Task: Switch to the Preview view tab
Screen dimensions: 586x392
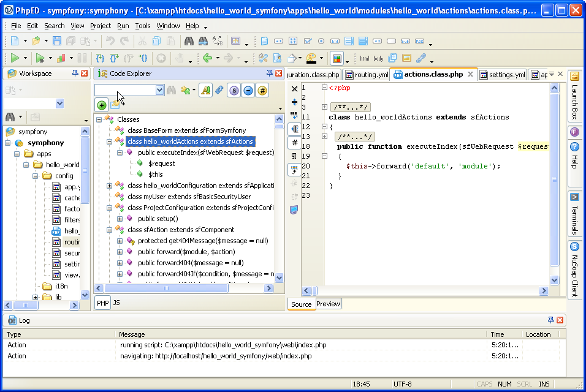Action: tap(328, 304)
